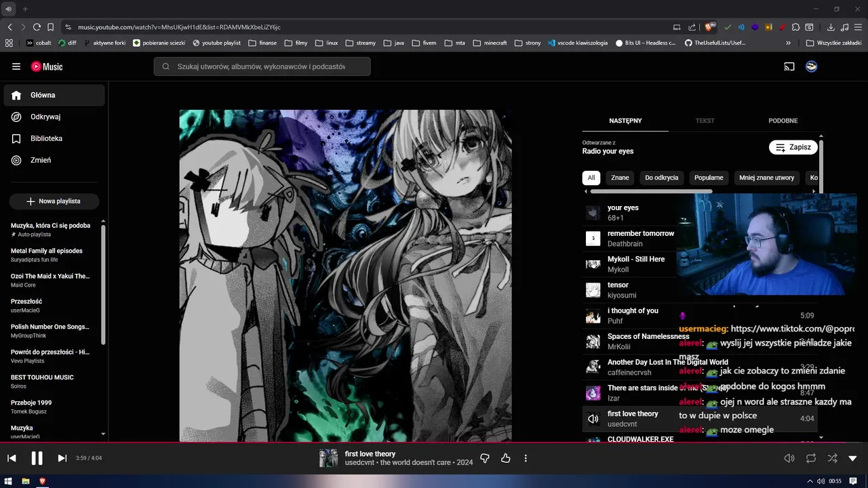Screen dimensions: 868x488
Task: Open Biblioteka in the sidebar
Action: [x=54, y=138]
